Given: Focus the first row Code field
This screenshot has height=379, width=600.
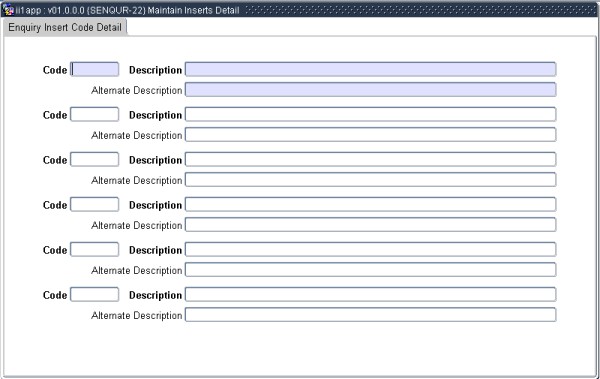Looking at the screenshot, I should (95, 69).
